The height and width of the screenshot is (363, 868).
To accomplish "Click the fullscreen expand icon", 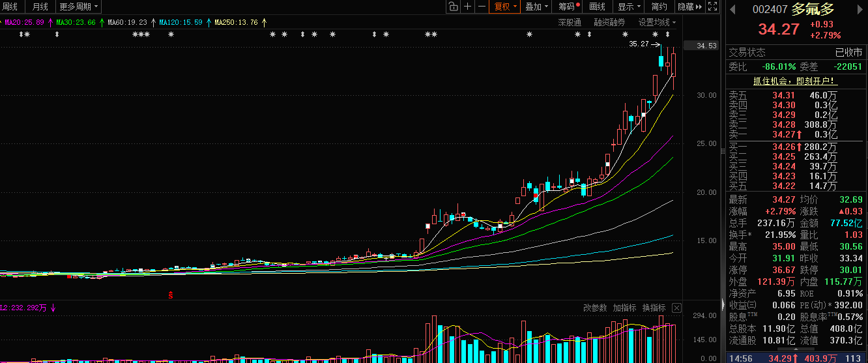I will (x=713, y=7).
